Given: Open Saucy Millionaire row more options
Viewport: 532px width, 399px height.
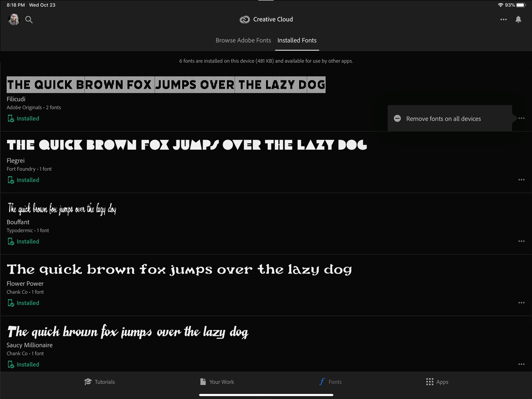Looking at the screenshot, I should pos(521,364).
